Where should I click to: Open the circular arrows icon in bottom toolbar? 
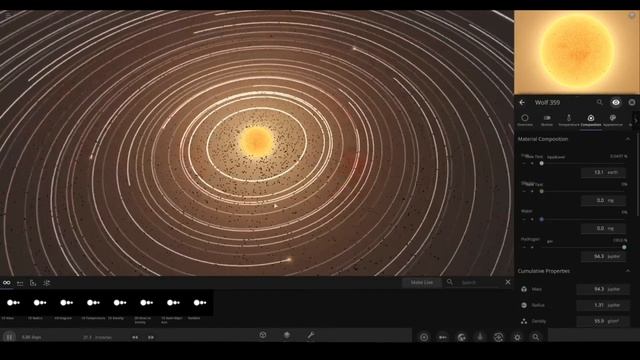click(x=498, y=337)
